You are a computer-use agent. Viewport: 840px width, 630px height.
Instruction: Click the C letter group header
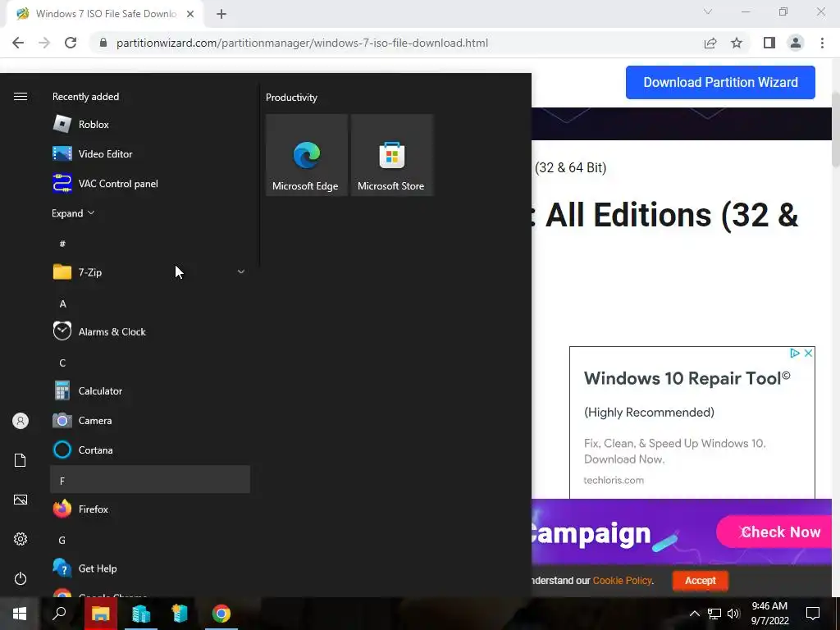[x=150, y=363]
